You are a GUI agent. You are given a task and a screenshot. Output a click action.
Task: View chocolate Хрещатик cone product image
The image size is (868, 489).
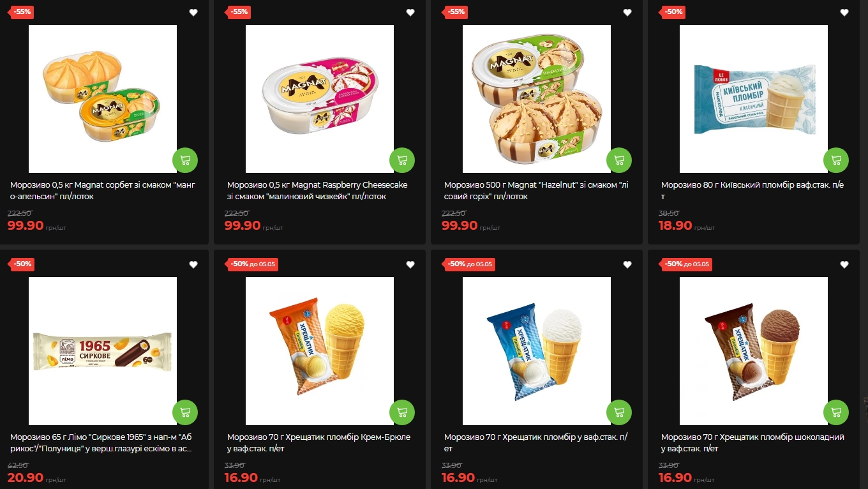(x=754, y=351)
